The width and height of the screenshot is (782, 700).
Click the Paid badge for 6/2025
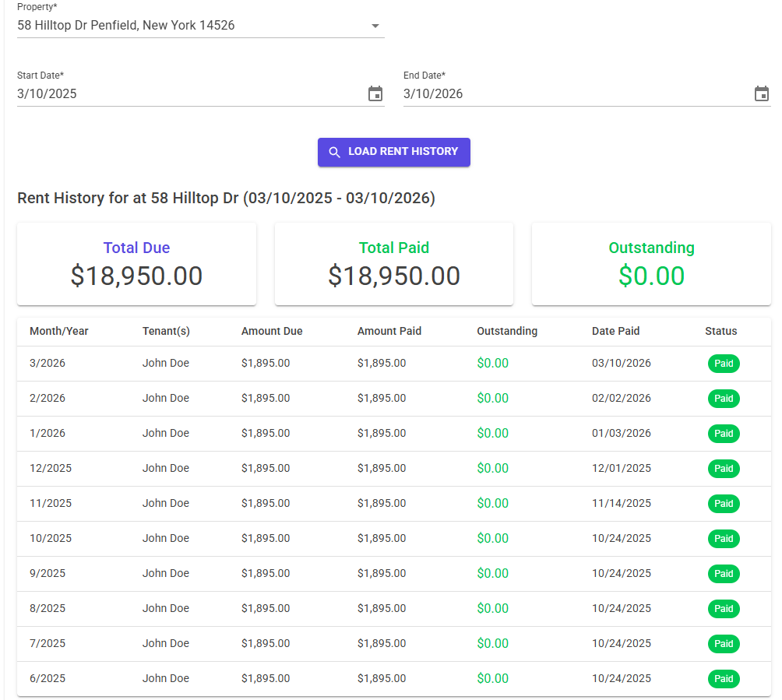724,678
